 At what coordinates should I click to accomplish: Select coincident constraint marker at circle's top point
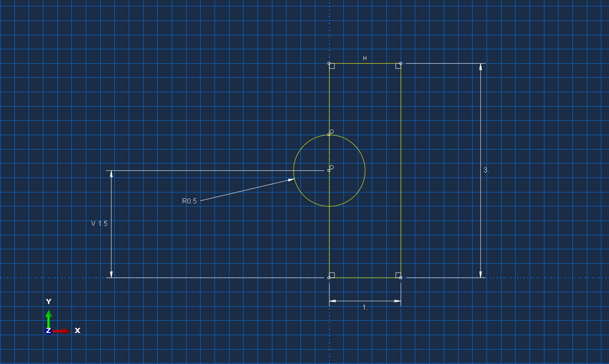pos(332,132)
